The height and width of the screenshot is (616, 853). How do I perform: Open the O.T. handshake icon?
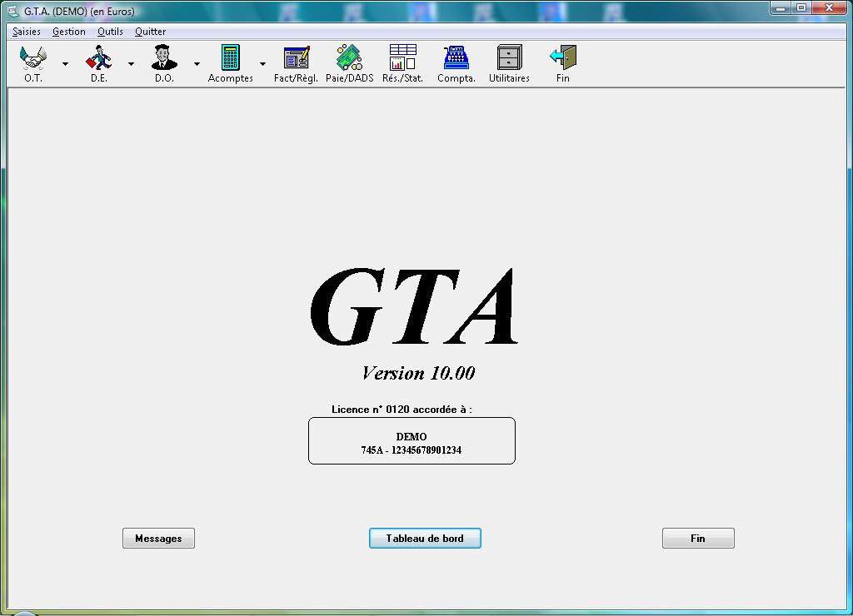pos(33,57)
